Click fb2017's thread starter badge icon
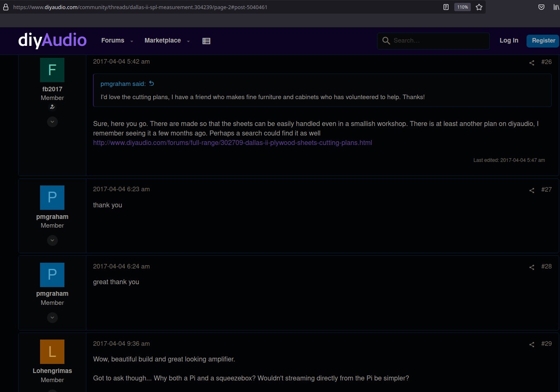This screenshot has height=392, width=560. point(52,107)
